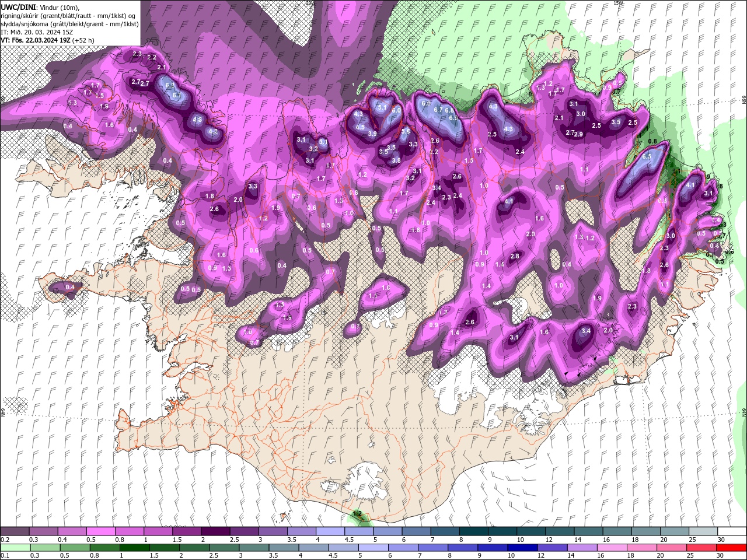Pick lower scale darkest green swatch 1 to 1.5
The image size is (747, 560).
(134, 547)
